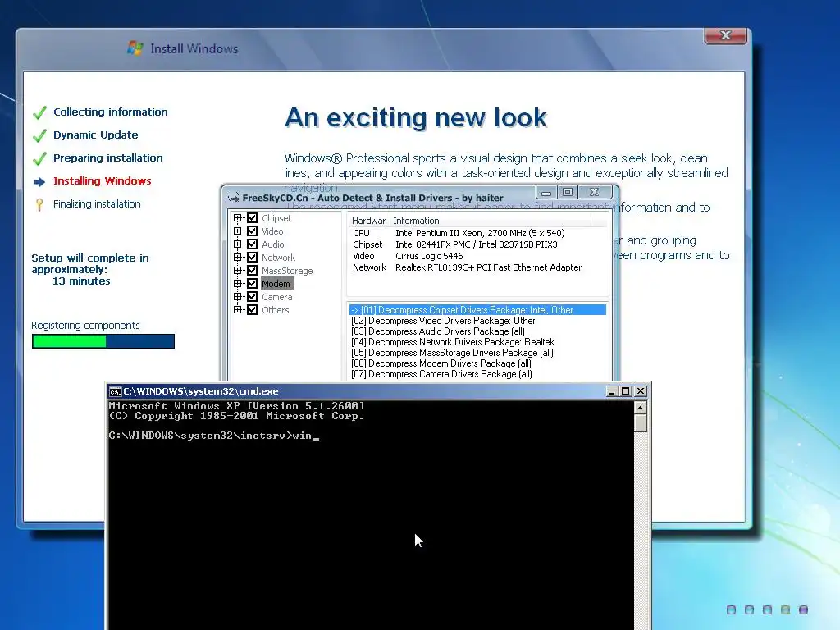Click the FreeSkyCD driver tool title icon
The height and width of the screenshot is (630, 840).
(234, 198)
